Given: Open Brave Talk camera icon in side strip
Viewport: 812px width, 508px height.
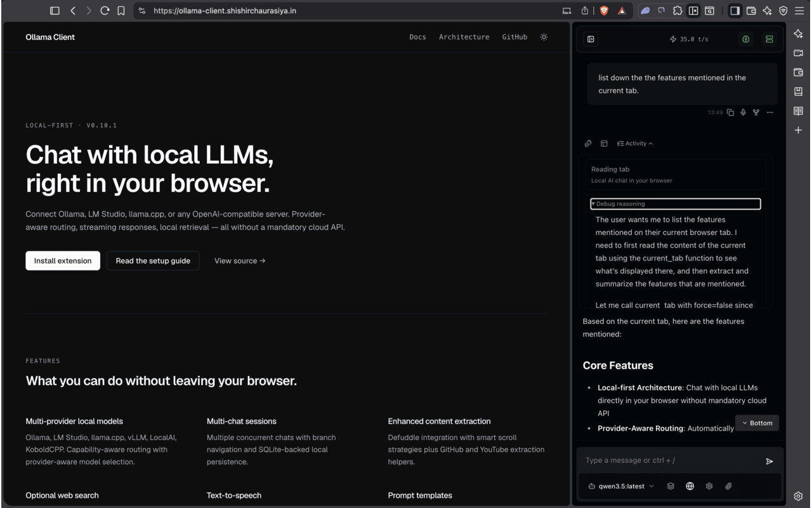Looking at the screenshot, I should (x=799, y=53).
